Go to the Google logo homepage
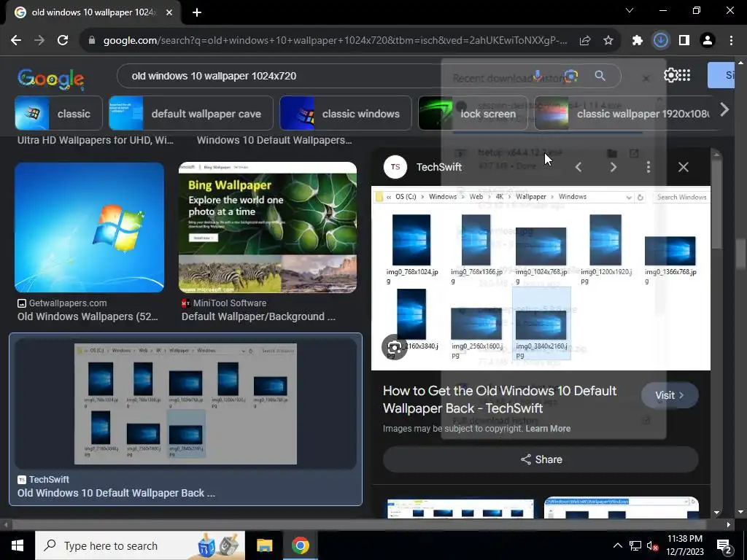 pyautogui.click(x=51, y=79)
